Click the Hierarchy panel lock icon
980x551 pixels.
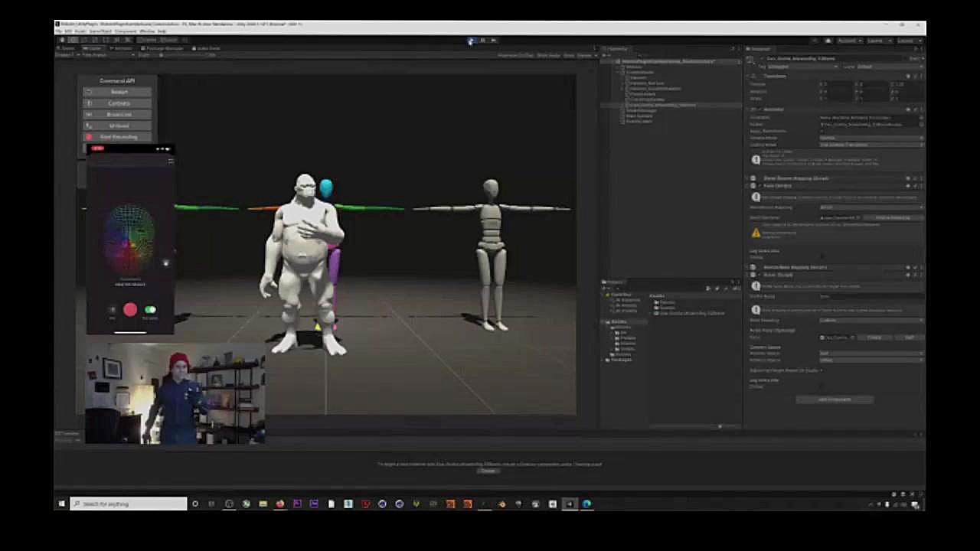pyautogui.click(x=731, y=49)
